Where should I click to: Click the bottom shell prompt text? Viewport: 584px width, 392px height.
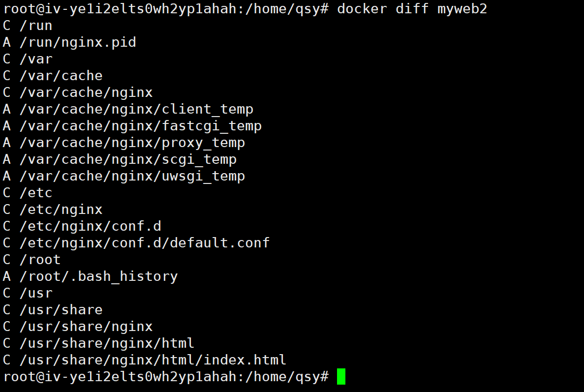point(165,377)
